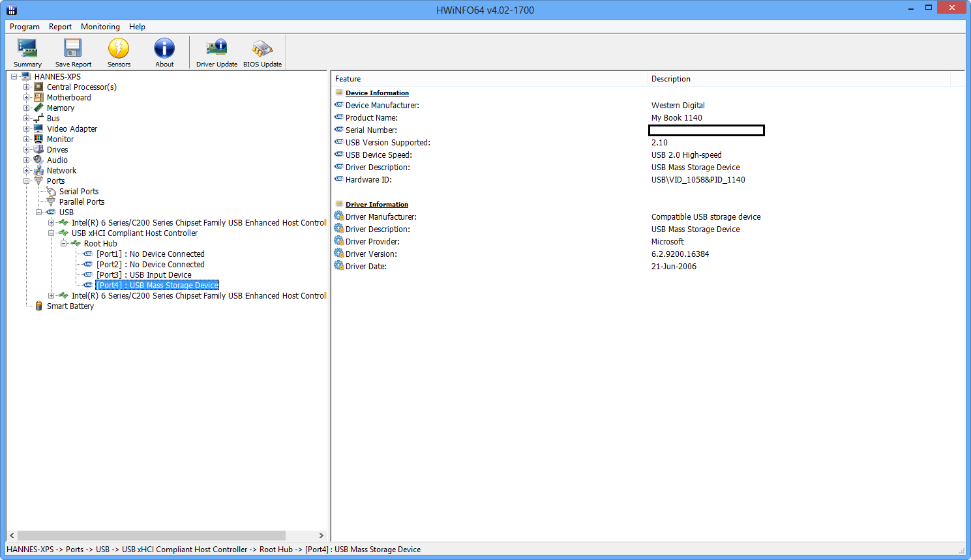Select the Motherboard tree icon

point(38,97)
